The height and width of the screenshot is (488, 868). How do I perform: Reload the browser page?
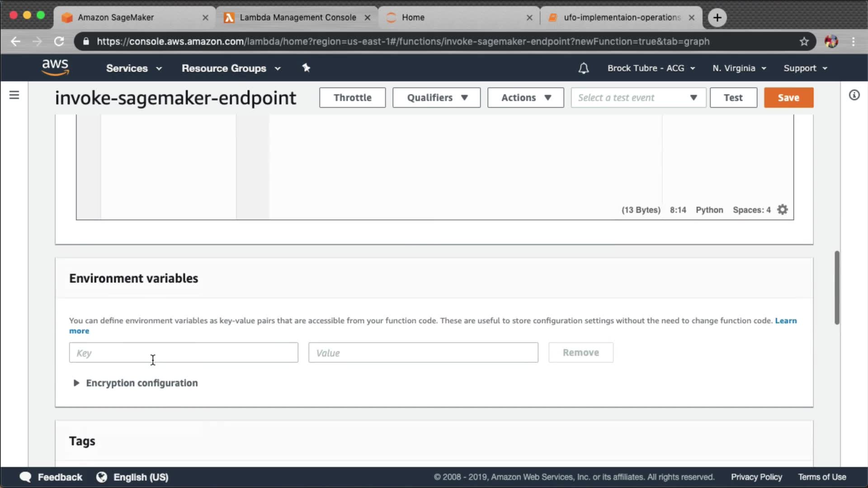point(59,42)
